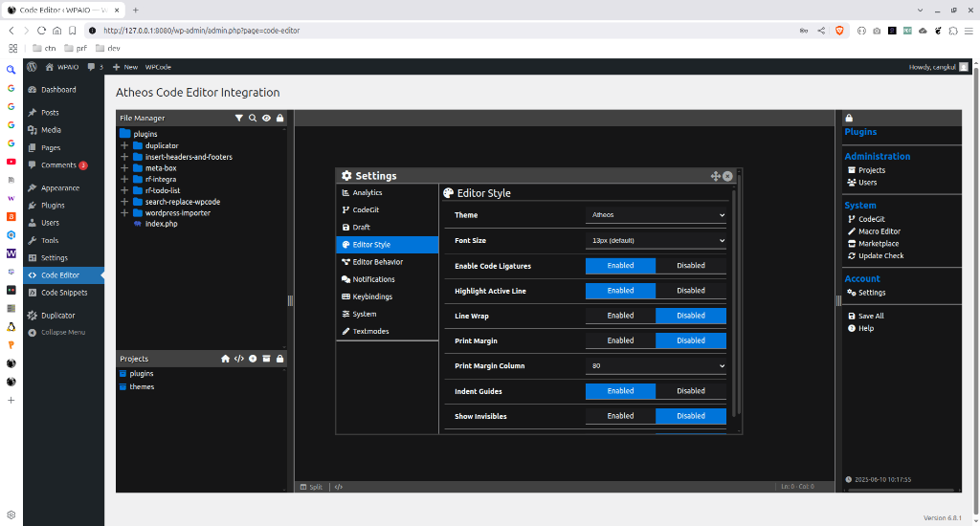Expand the insert-headers-and-footers folder
980x526 pixels.
[124, 157]
